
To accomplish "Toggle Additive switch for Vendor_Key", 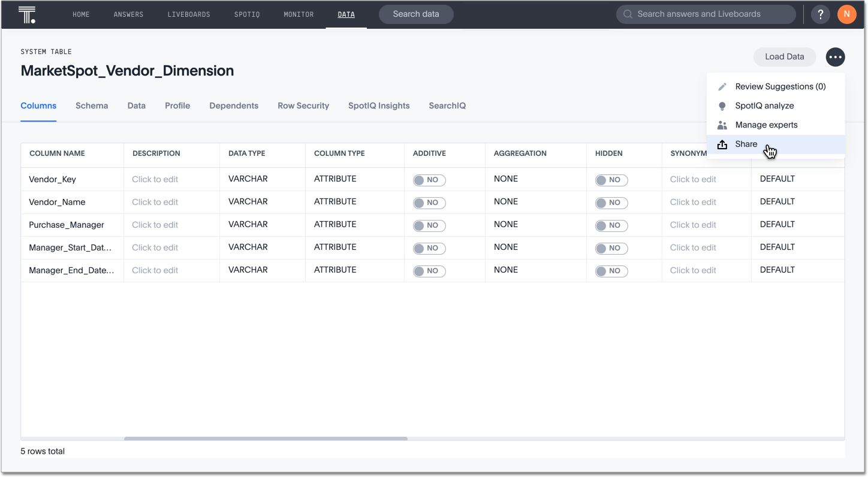I will click(x=429, y=180).
